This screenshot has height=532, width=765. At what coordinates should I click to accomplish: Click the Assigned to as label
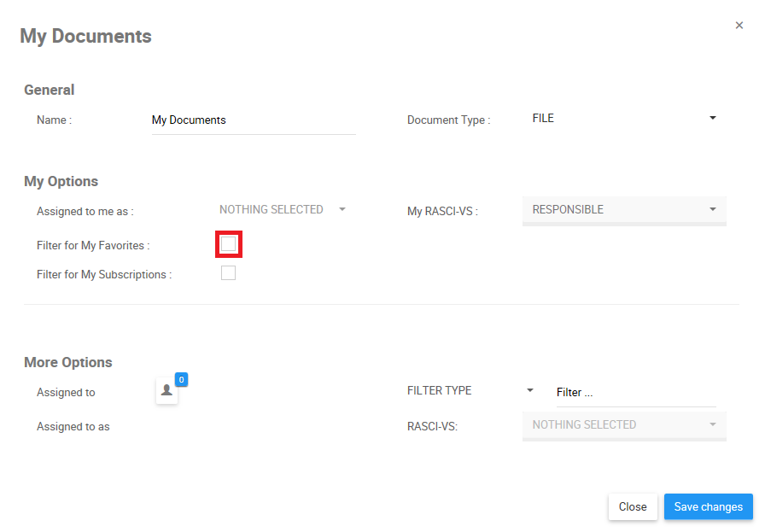point(73,427)
